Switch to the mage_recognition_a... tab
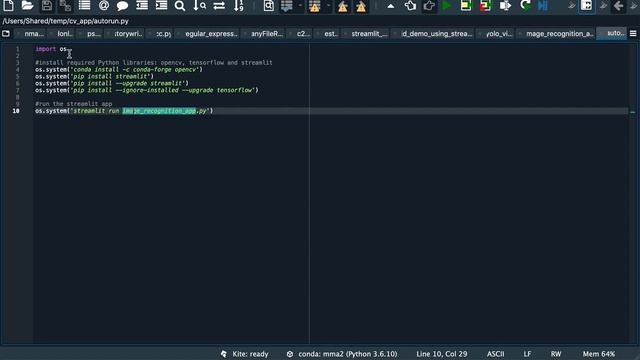The image size is (640, 360). tap(559, 33)
